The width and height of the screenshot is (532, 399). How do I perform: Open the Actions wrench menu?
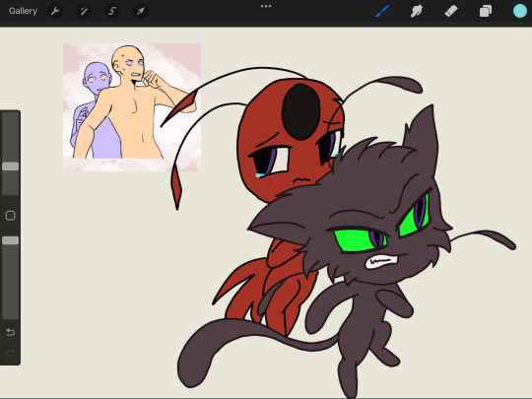[55, 11]
